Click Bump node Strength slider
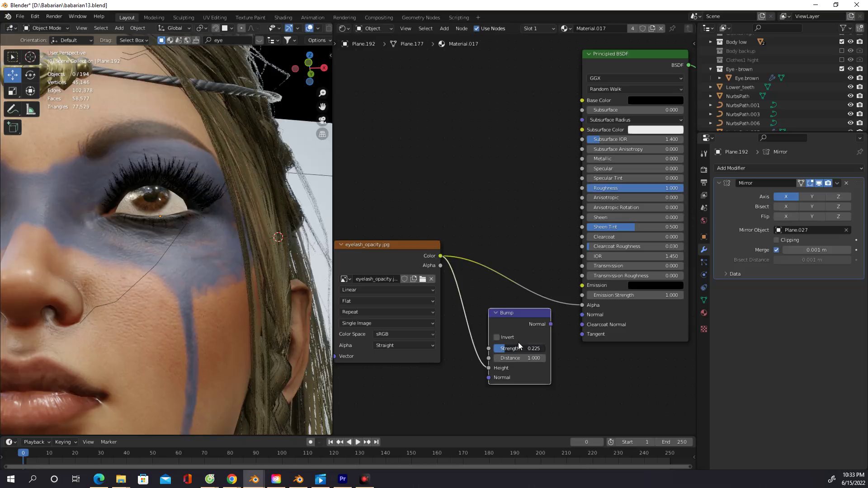This screenshot has width=868, height=488. (519, 348)
